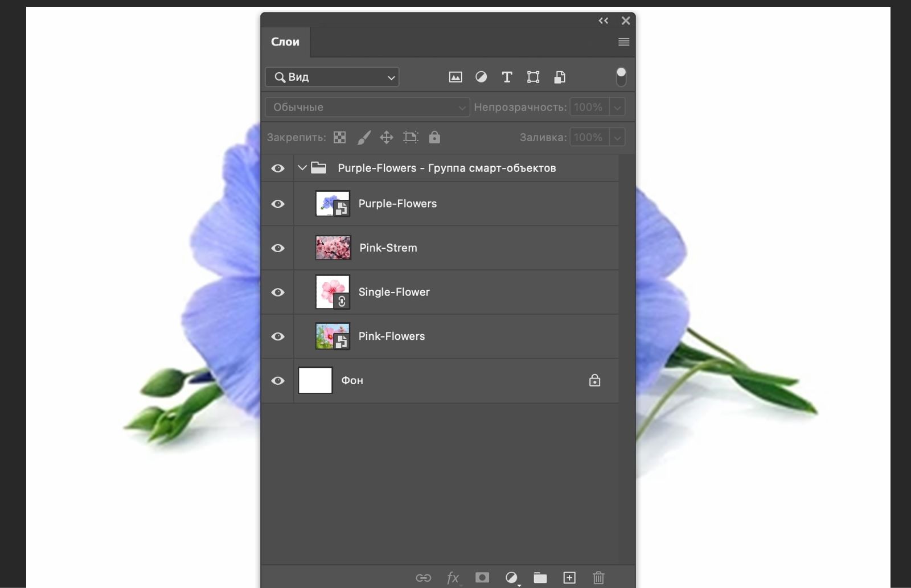This screenshot has height=588, width=911.
Task: Select the Single-Flower layer thumbnail
Action: [333, 292]
